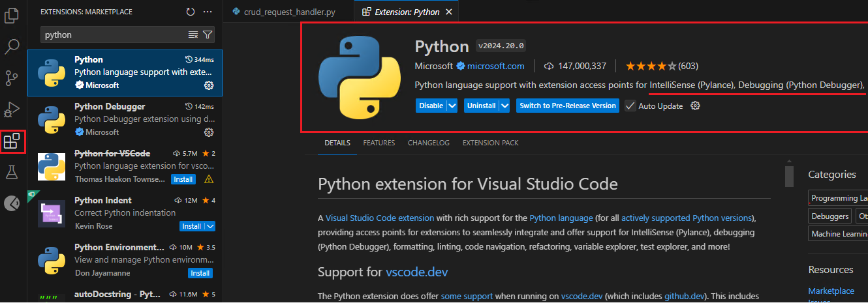Open the Python language link
Screen dimensions: 868x305
point(561,218)
